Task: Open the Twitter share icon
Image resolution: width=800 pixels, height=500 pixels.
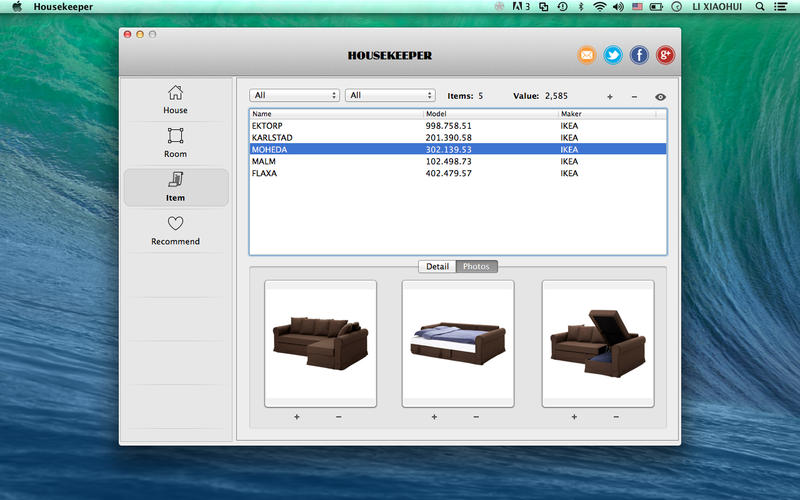Action: pos(613,55)
